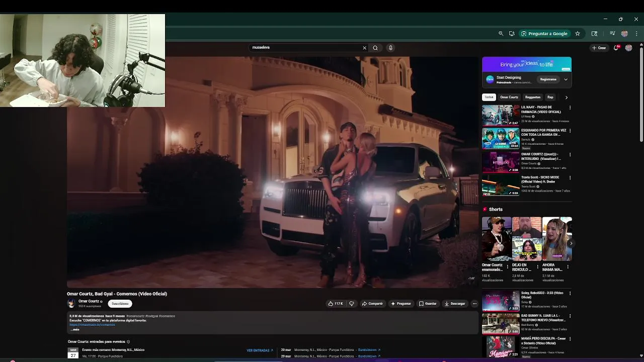Click the cast-screen icon in address bar
The height and width of the screenshot is (362, 644).
(512, 34)
